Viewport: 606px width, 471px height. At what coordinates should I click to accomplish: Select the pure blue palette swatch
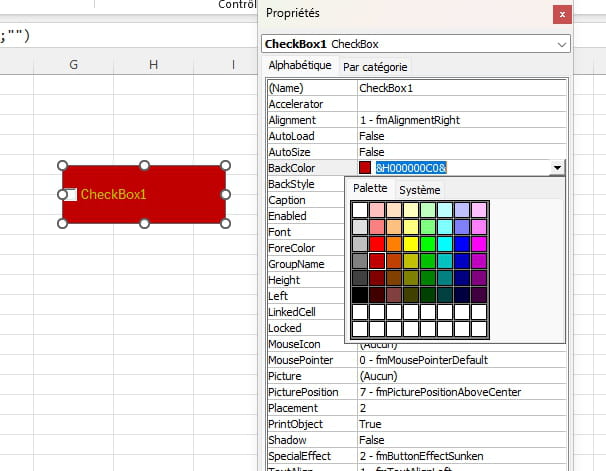click(462, 244)
